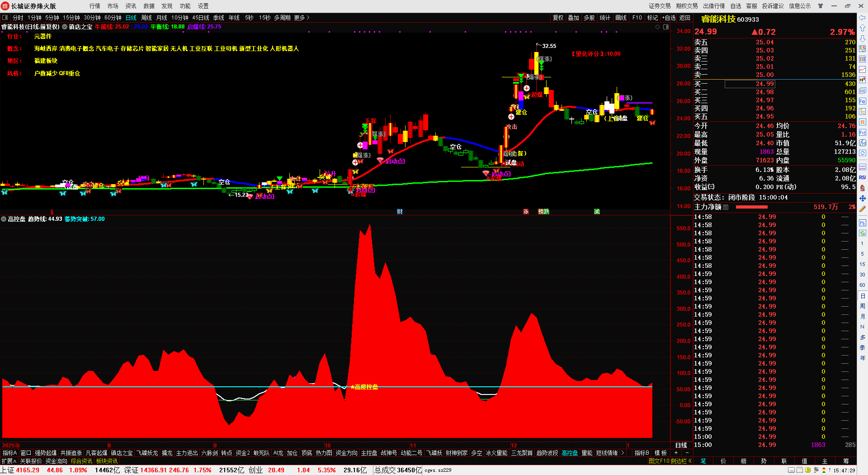Open the 指标B indicator group dropdown
The width and height of the screenshot is (868, 475).
click(x=642, y=453)
